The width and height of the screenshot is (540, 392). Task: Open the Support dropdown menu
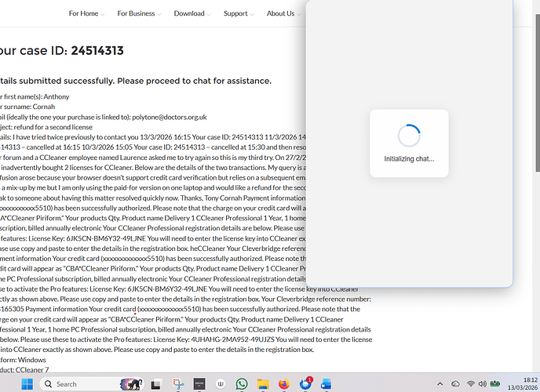point(239,13)
